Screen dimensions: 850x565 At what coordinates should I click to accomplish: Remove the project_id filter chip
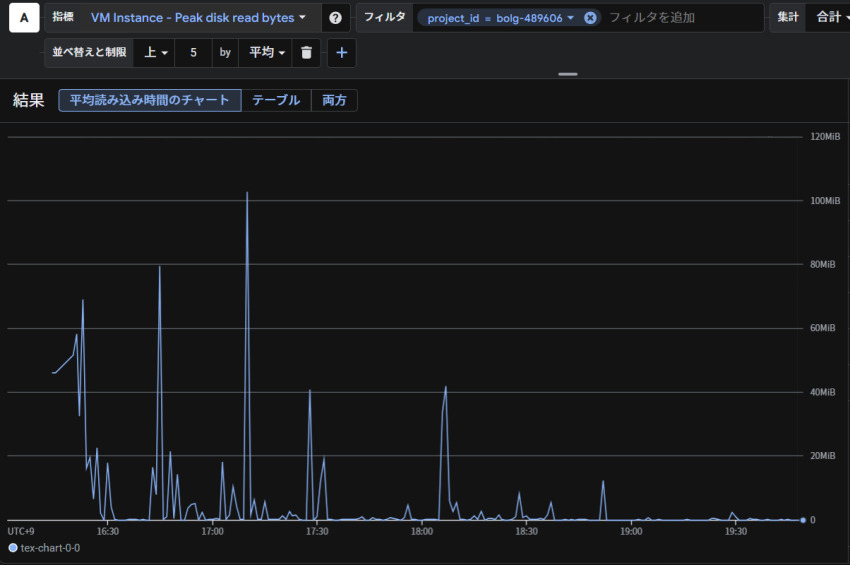(590, 18)
